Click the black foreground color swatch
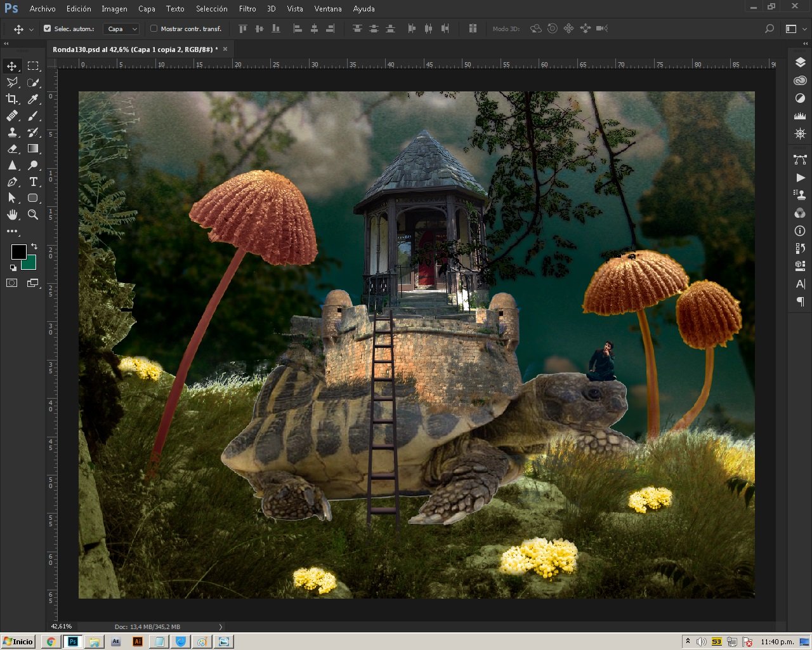 click(x=18, y=251)
